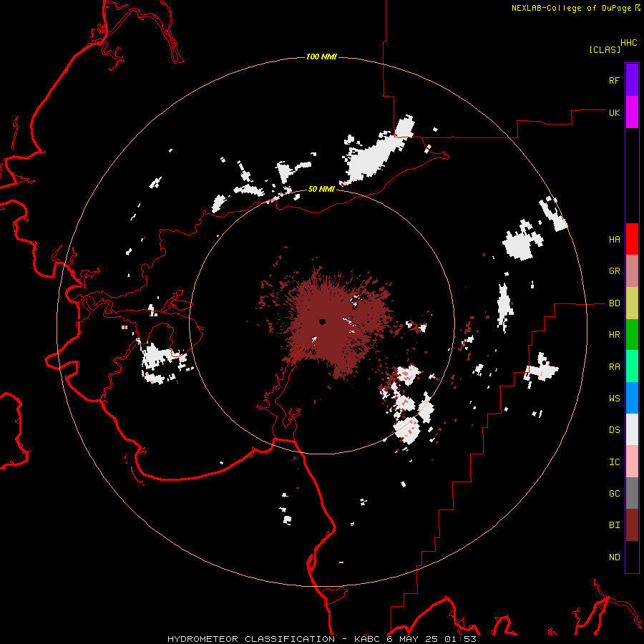The width and height of the screenshot is (644, 644).
Task: Select the GR legend color block
Action: [632, 271]
